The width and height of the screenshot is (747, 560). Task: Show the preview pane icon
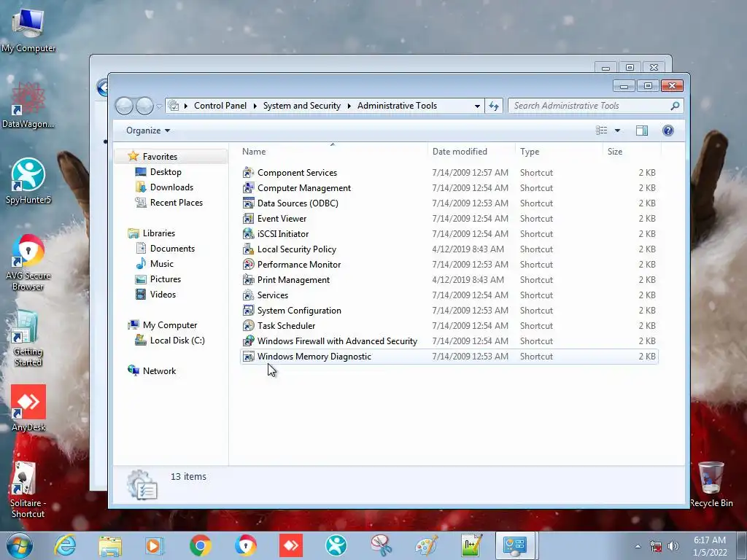642,131
